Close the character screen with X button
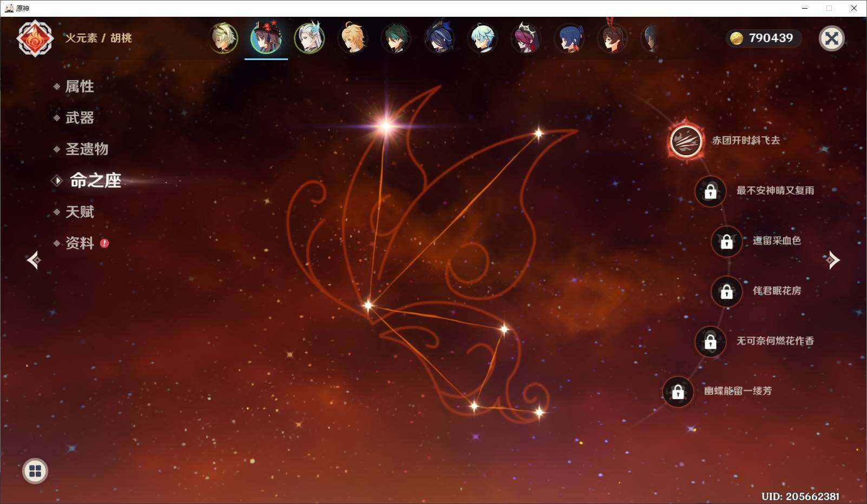Viewport: 867px width, 504px height. click(832, 38)
